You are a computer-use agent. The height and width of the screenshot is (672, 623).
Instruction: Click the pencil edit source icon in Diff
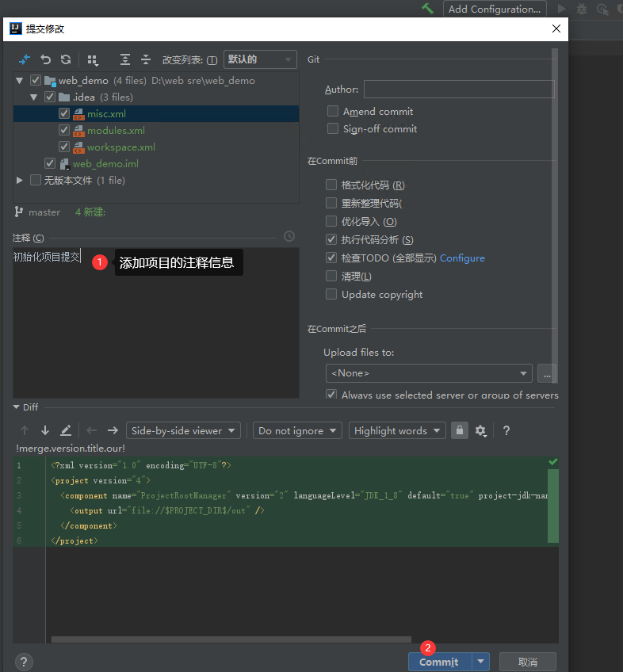(66, 430)
